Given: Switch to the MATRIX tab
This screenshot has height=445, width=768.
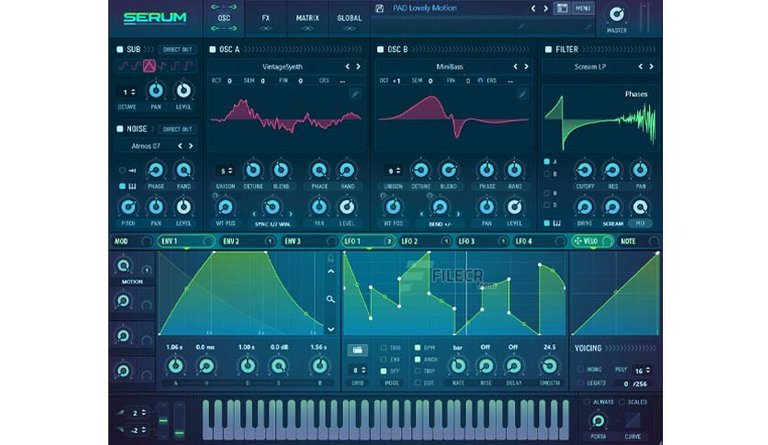Looking at the screenshot, I should tap(307, 18).
